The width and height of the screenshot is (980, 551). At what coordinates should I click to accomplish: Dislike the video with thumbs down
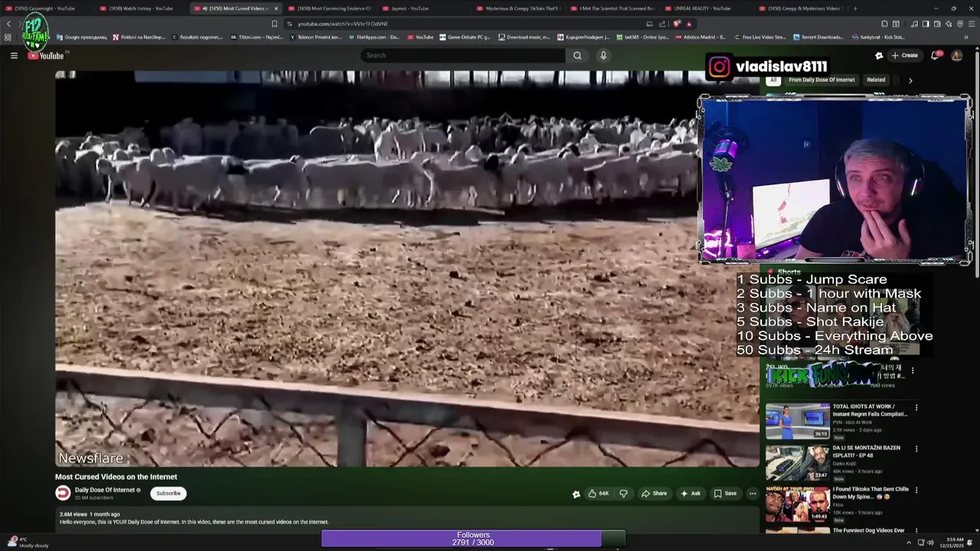pos(623,494)
